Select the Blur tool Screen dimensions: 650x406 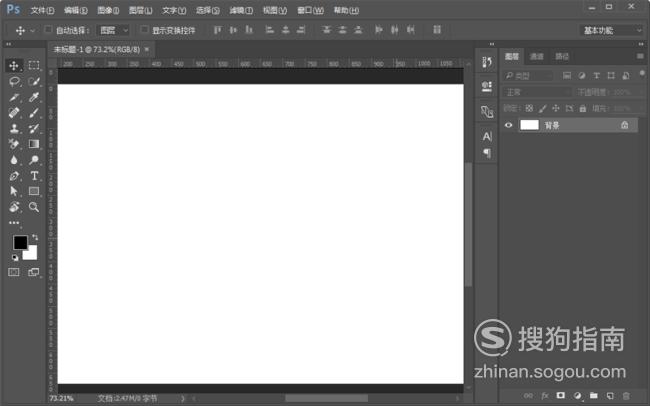pyautogui.click(x=14, y=160)
